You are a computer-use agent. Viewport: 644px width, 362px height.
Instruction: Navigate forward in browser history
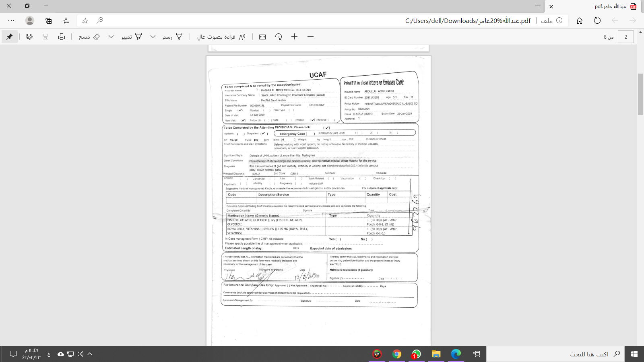pyautogui.click(x=633, y=21)
